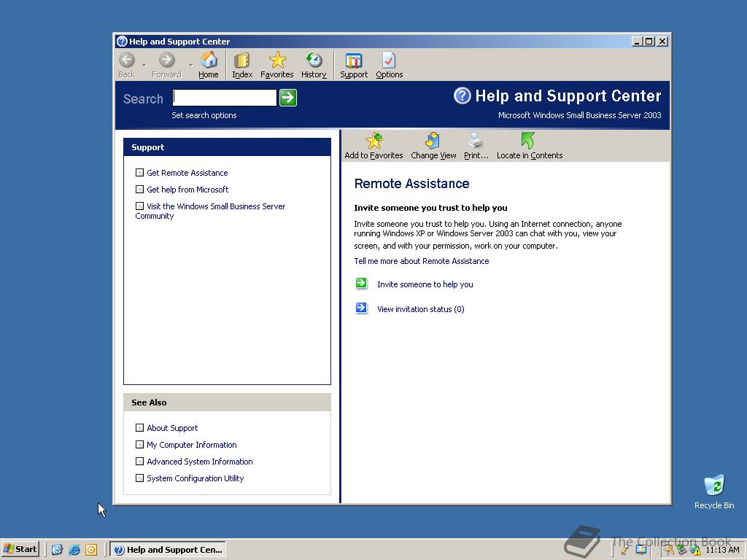The image size is (747, 560).
Task: Click bullet box beside Get help from Microsoft
Action: [x=139, y=189]
